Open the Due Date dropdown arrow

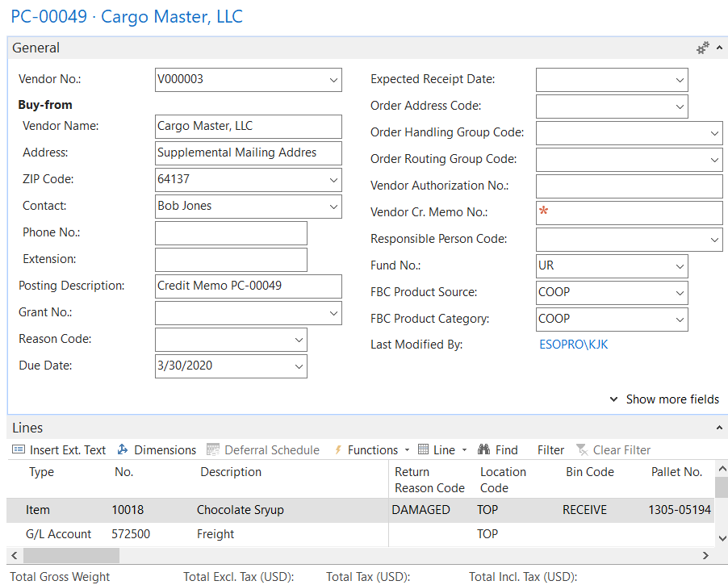pos(299,366)
